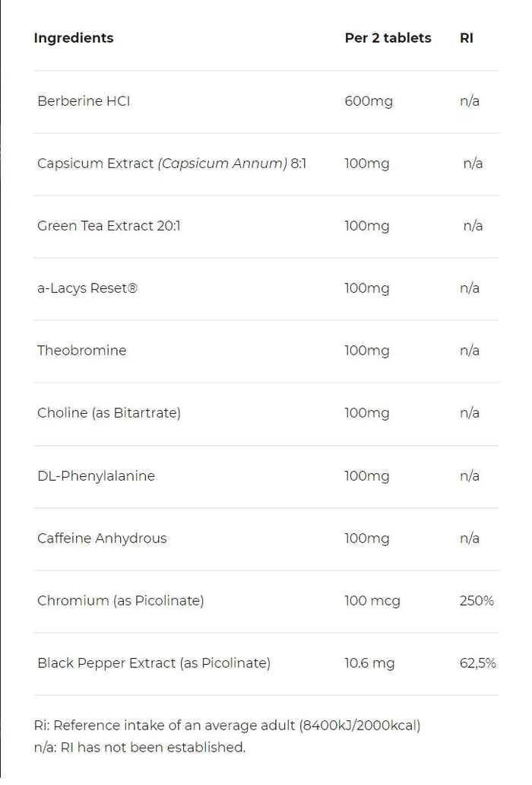Screen dimensions: 532x785
Task: Select the Choline (as Bitartrate) entry
Action: pyautogui.click(x=109, y=413)
